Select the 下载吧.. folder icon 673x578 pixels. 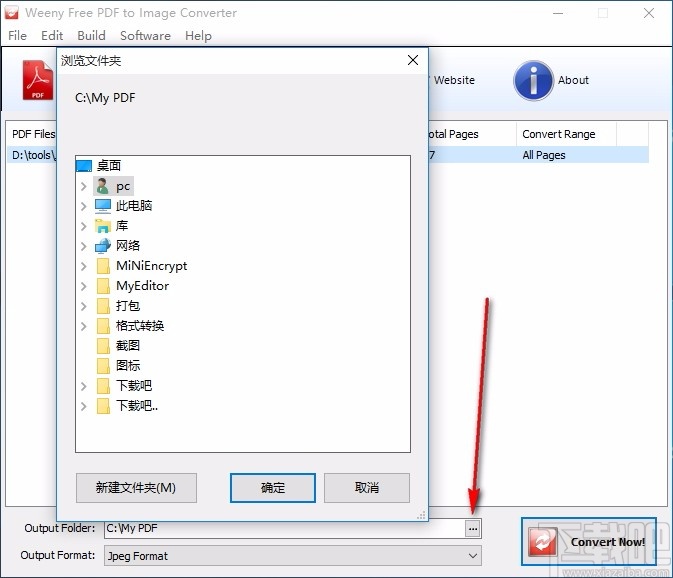tap(103, 406)
